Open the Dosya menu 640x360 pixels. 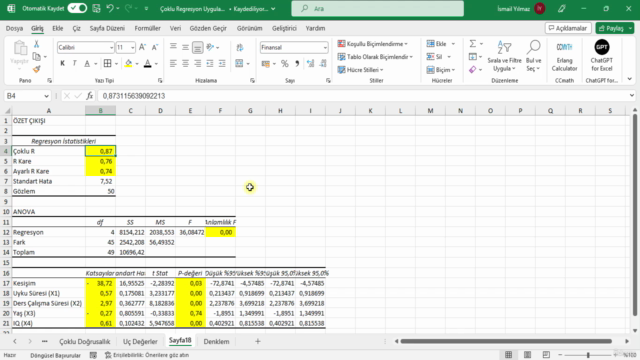pos(14,28)
